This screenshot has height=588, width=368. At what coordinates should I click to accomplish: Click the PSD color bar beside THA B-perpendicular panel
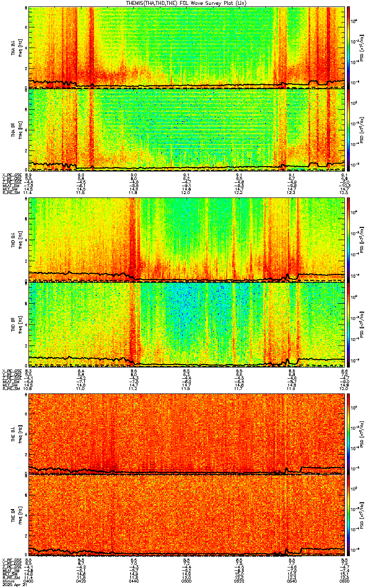348,48
